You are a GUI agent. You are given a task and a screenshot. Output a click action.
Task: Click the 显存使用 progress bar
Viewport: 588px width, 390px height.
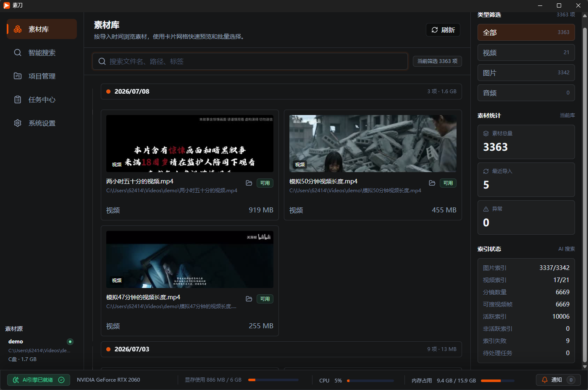pyautogui.click(x=273, y=380)
